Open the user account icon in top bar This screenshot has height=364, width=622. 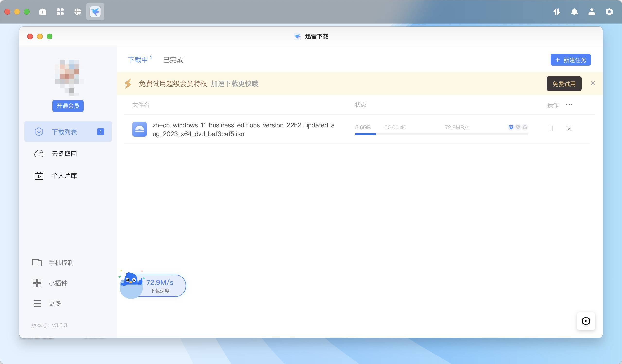click(592, 12)
